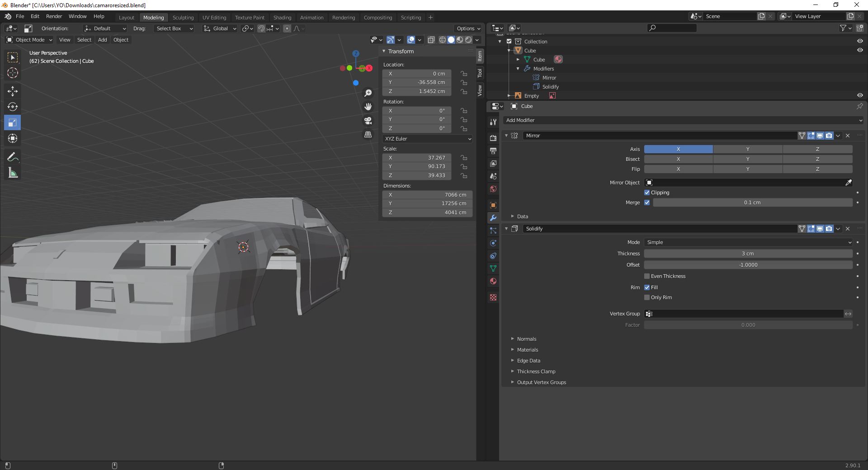This screenshot has height=470, width=868.
Task: Enable Mirror Bisect Z button
Action: click(817, 159)
